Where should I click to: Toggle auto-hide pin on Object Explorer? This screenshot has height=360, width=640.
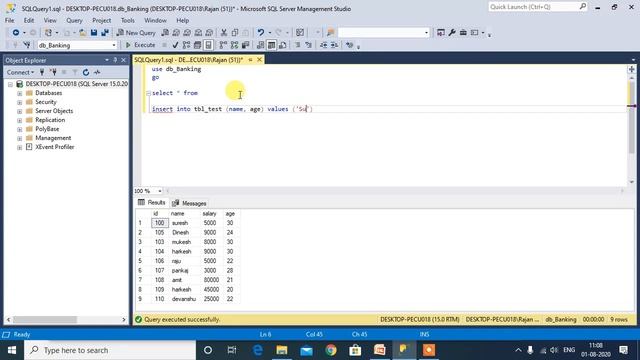coord(116,60)
